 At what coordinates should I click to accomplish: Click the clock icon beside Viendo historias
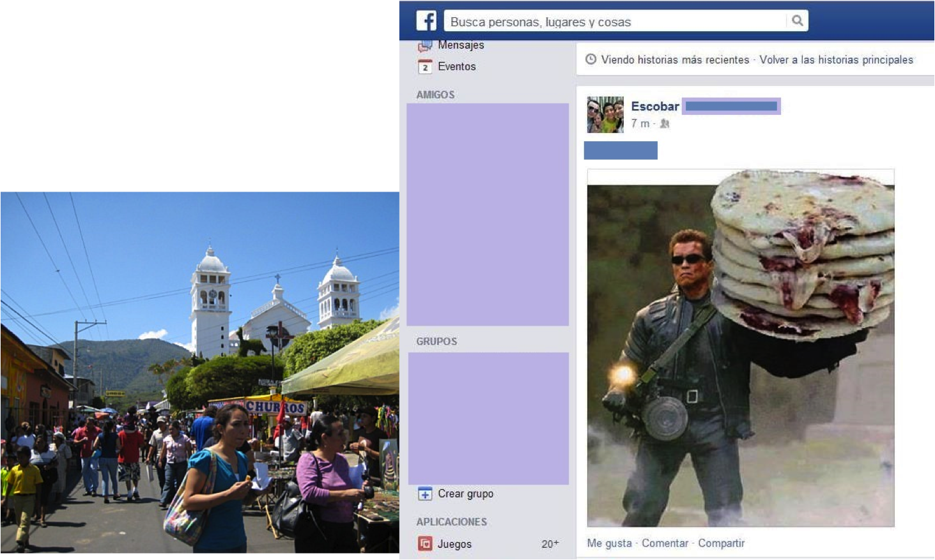591,59
